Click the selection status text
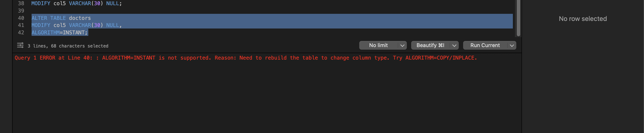The height and width of the screenshot is (133, 644). tap(68, 46)
